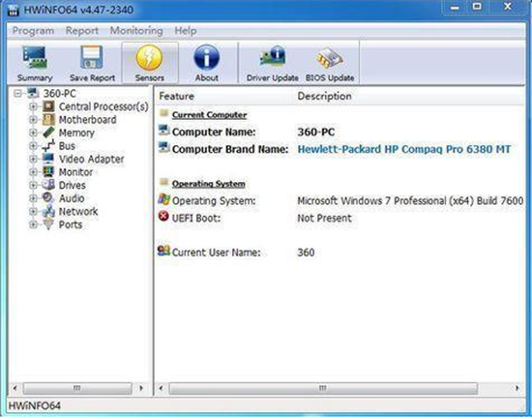Select the Video Adapter tree label
The width and height of the screenshot is (532, 418).
click(x=91, y=159)
